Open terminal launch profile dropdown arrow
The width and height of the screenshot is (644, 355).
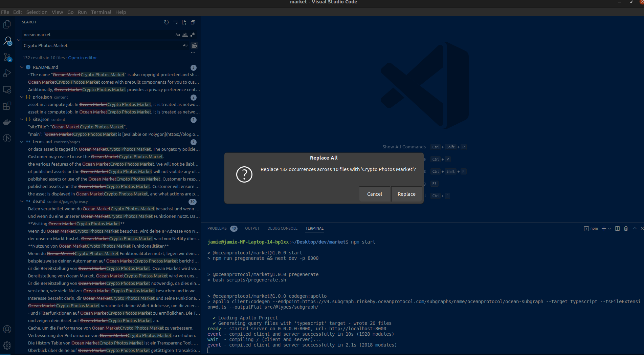click(x=609, y=229)
